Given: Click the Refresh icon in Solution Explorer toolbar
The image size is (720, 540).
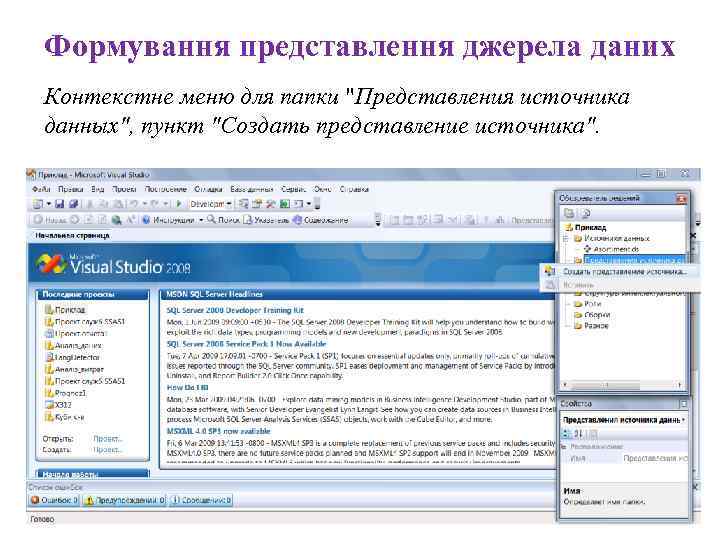Looking at the screenshot, I should coord(585,213).
